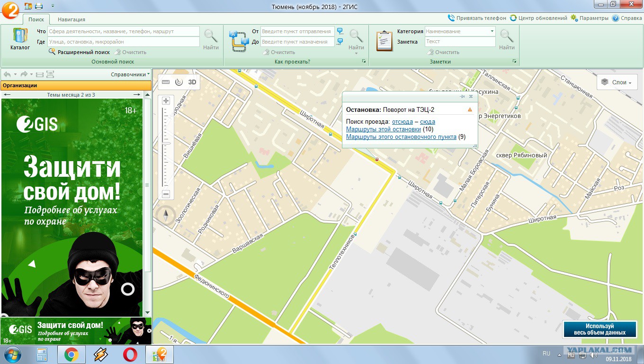Click Очистить in the Заметки group

click(x=443, y=52)
